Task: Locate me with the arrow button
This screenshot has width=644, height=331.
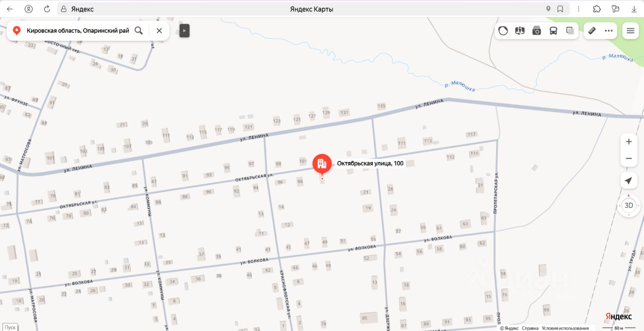Action: (628, 181)
